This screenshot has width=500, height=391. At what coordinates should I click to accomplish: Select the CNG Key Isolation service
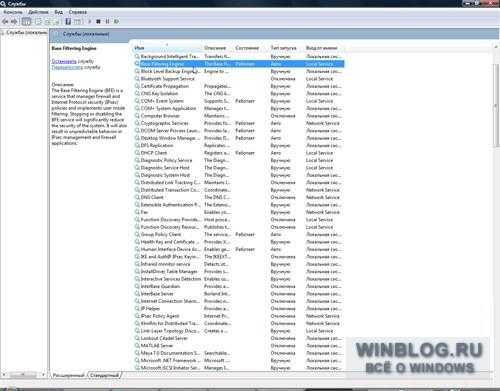(239, 93)
